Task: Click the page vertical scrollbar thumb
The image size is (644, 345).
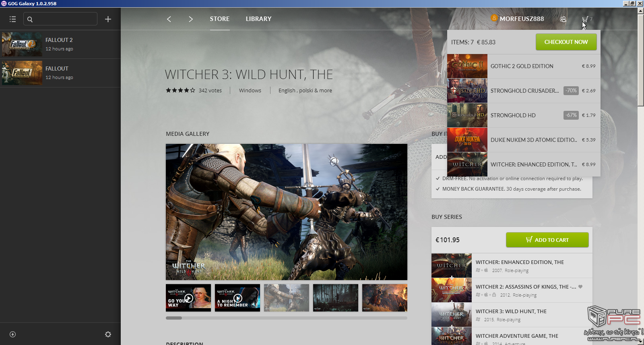Action: tap(641, 60)
